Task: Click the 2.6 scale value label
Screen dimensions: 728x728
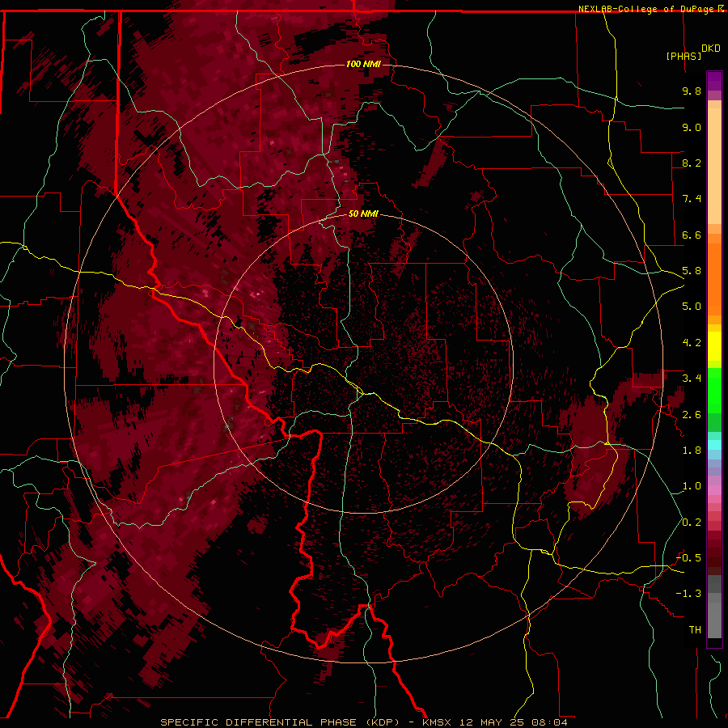Action: point(692,415)
